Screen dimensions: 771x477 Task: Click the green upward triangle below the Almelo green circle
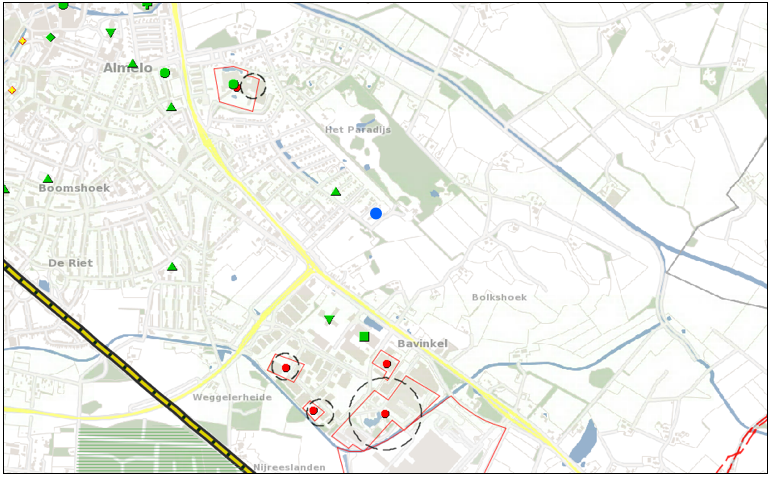(x=171, y=107)
